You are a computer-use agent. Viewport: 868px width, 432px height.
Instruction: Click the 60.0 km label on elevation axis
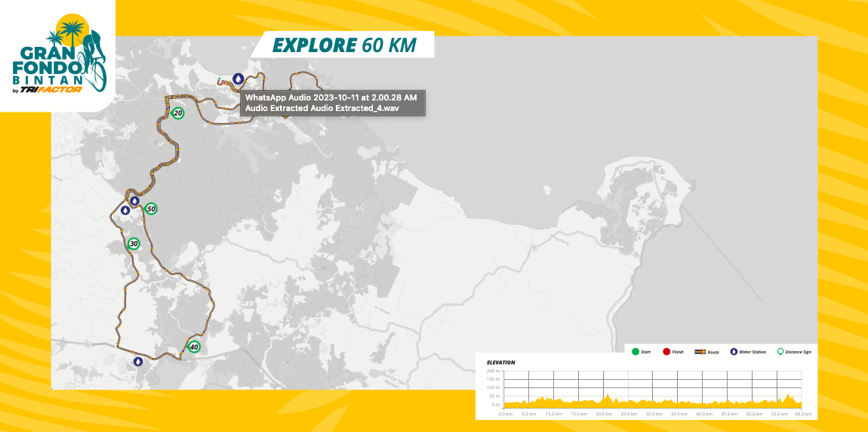pos(803,414)
